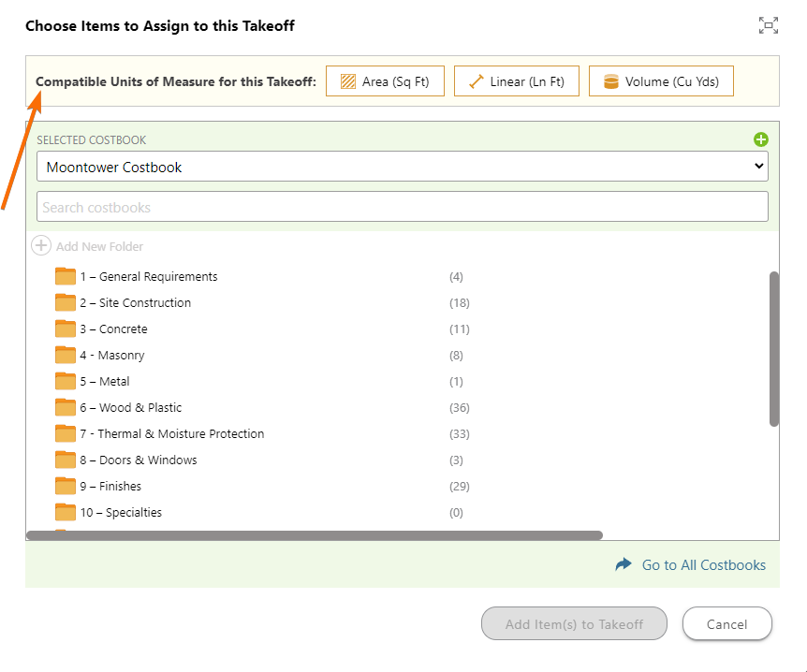Toggle the Linear (Ln Ft) unit filter
807x672 pixels.
click(517, 81)
